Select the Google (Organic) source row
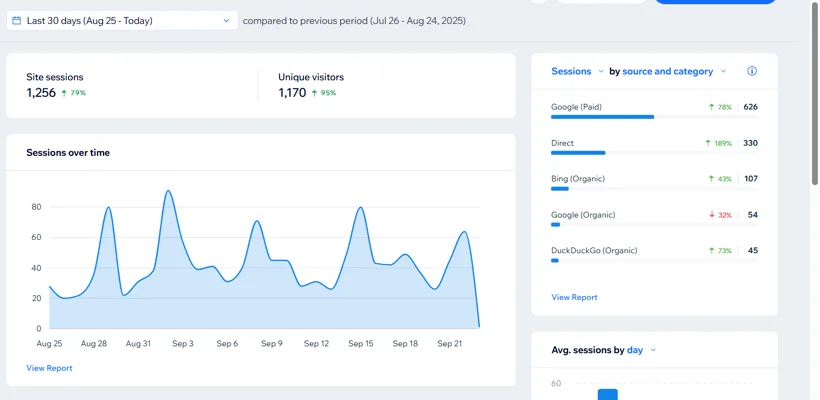 click(654, 219)
